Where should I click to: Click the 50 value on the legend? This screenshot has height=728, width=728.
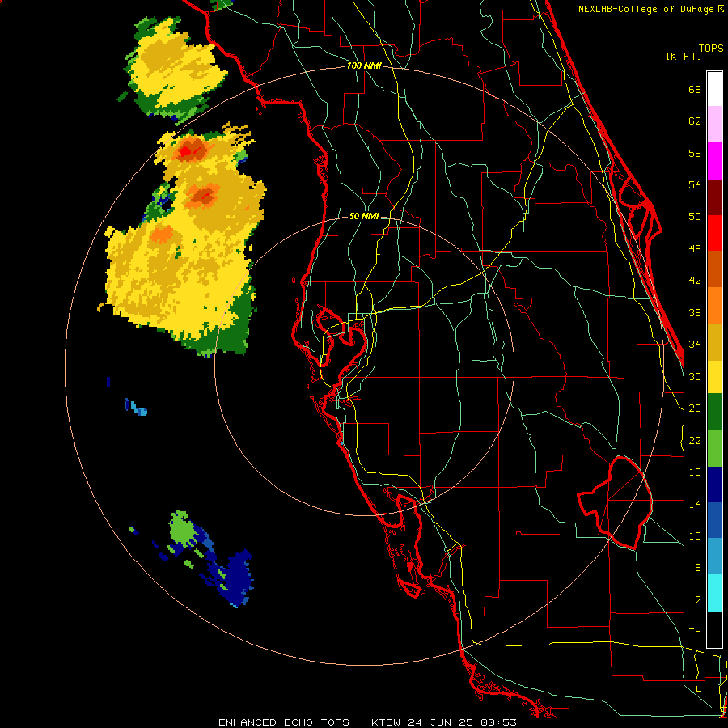pyautogui.click(x=695, y=217)
